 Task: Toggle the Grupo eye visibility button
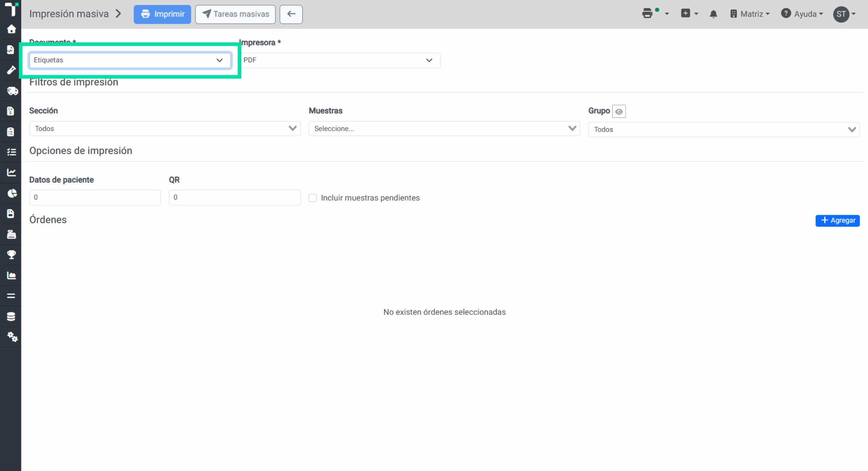click(x=619, y=111)
